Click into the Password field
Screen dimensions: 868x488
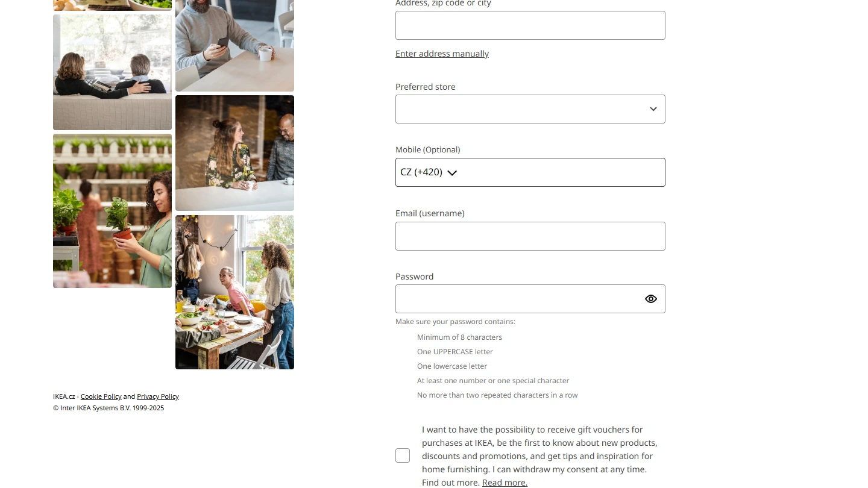(x=518, y=299)
